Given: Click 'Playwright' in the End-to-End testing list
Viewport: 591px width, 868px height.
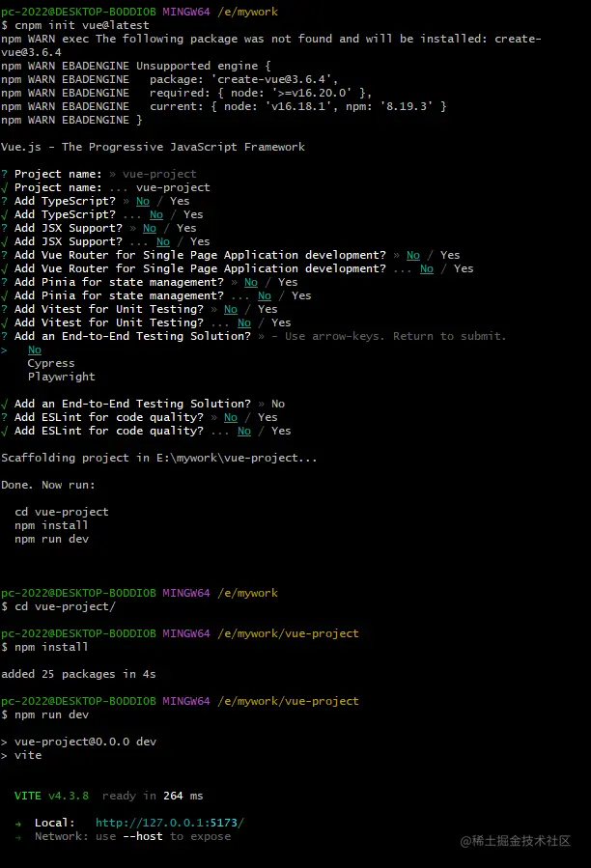Looking at the screenshot, I should (x=62, y=377).
